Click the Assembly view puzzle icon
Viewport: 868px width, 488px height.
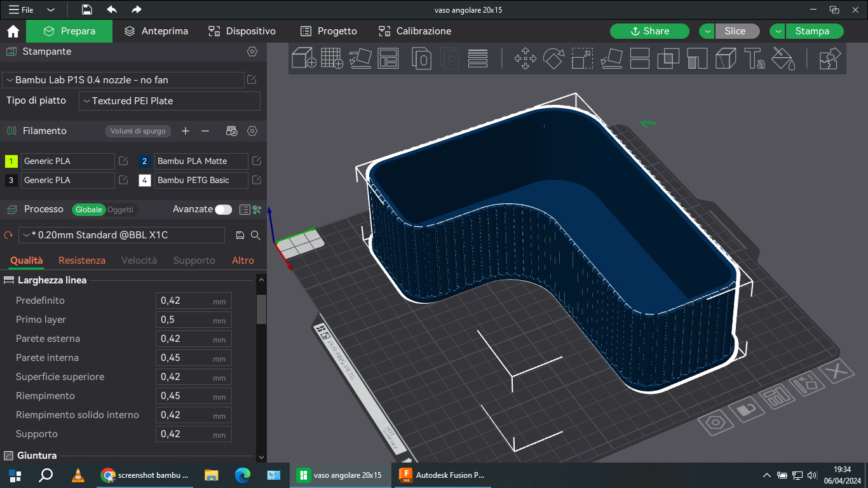(x=829, y=58)
